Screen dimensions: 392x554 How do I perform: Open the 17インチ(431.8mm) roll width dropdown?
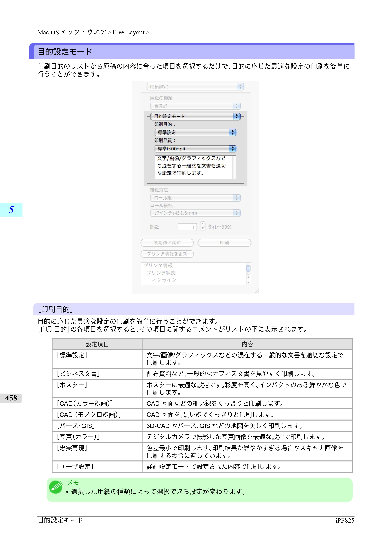[195, 213]
